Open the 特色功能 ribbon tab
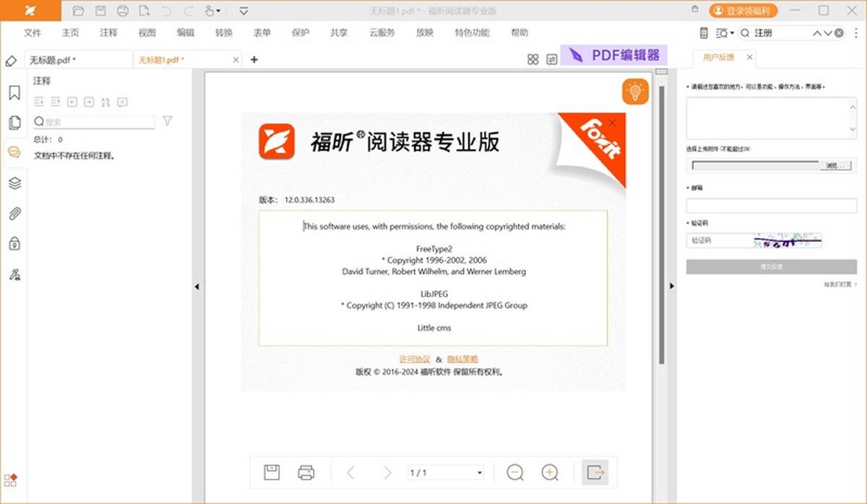The image size is (867, 504). point(472,33)
